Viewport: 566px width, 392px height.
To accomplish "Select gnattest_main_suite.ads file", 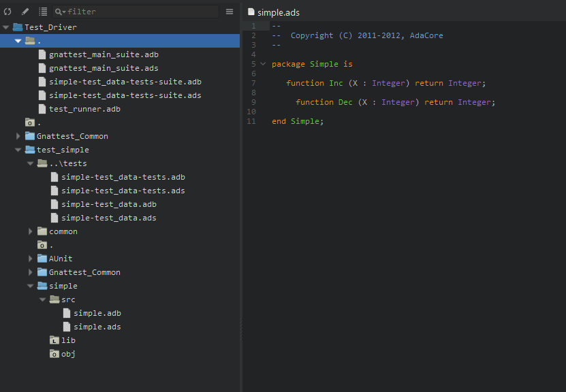I will (x=104, y=68).
